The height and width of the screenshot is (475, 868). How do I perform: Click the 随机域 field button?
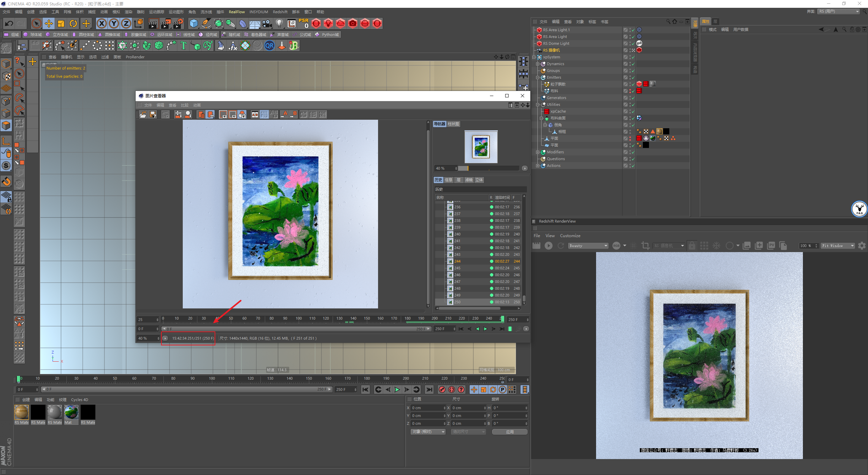pos(231,35)
